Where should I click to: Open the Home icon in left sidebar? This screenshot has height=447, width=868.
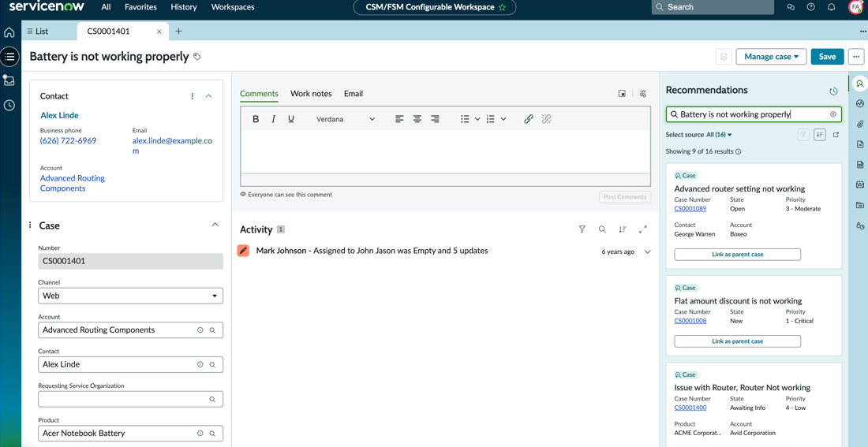click(9, 32)
